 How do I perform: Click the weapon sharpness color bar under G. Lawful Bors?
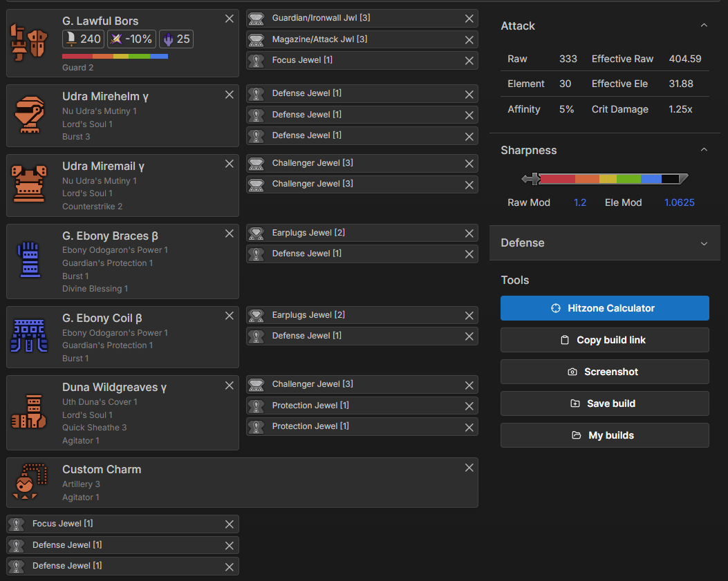pos(115,57)
